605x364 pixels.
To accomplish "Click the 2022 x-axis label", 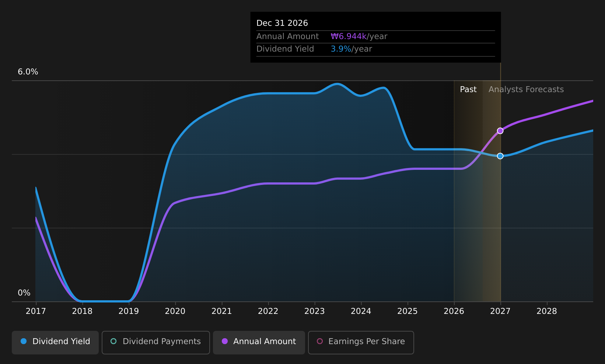I will (x=268, y=311).
